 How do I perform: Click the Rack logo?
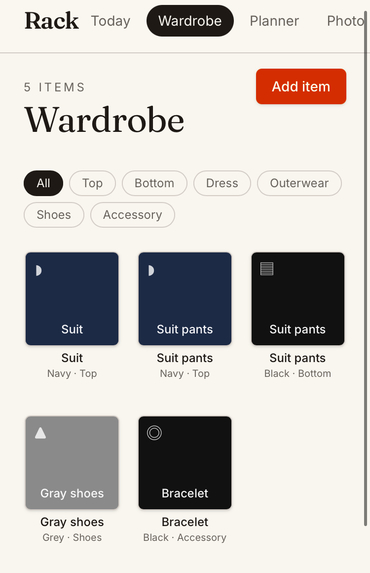(52, 21)
